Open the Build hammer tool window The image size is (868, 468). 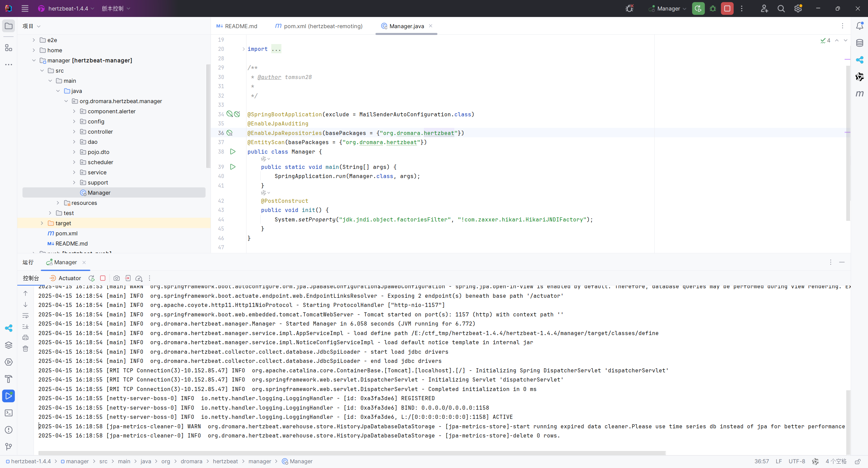pyautogui.click(x=8, y=379)
